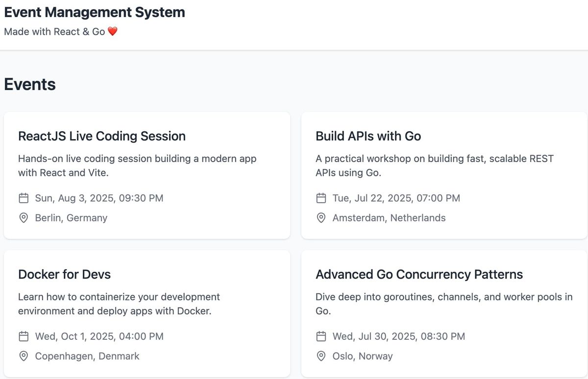
Task: Click location pin icon beside Amsterdam, Netherlands
Action: (x=321, y=218)
